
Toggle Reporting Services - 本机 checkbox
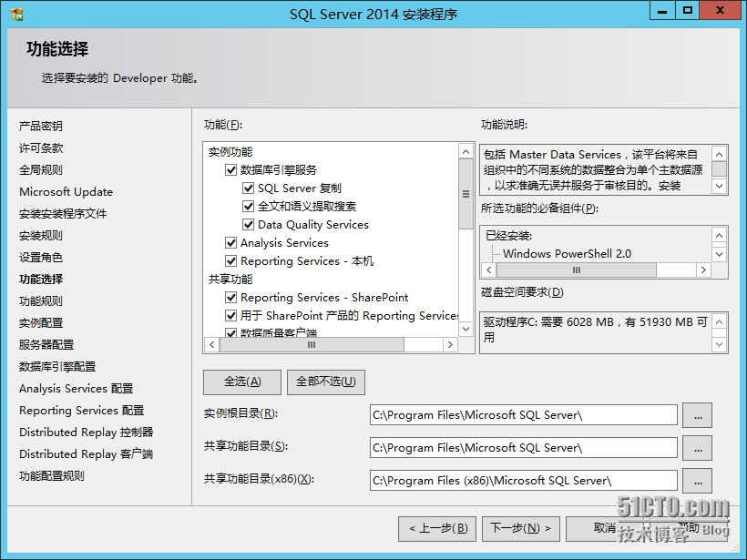click(x=231, y=261)
